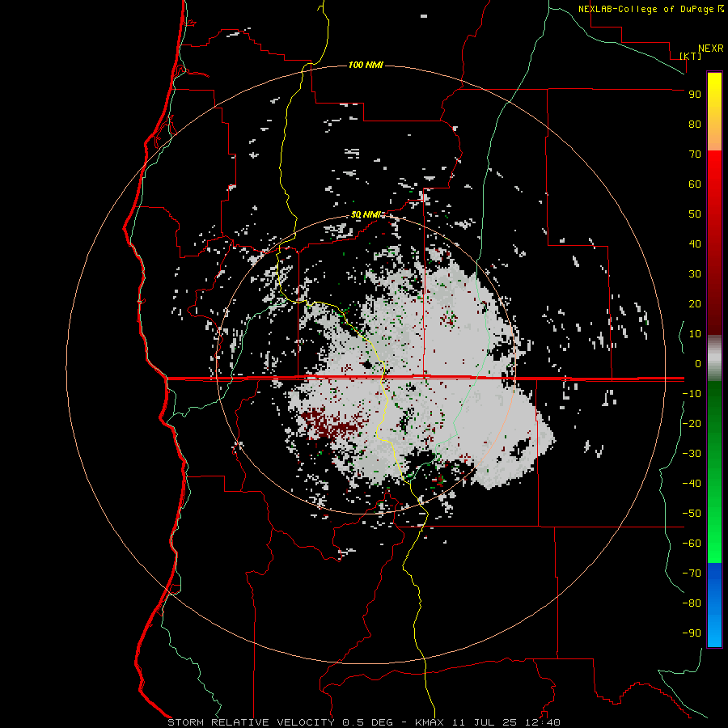The image size is (728, 728).
Task: Click the "NEXLAB-College of DuPage" attribution text
Action: (x=647, y=9)
